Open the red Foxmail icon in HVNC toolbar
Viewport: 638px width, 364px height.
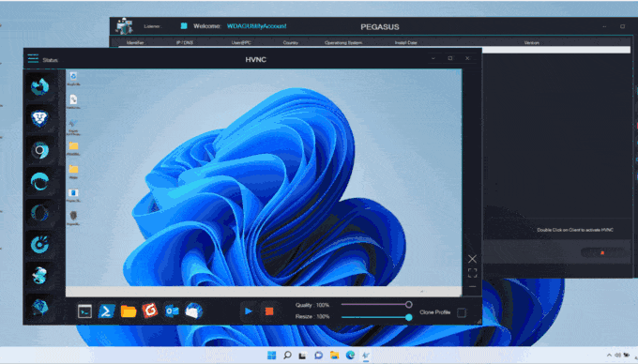point(150,311)
